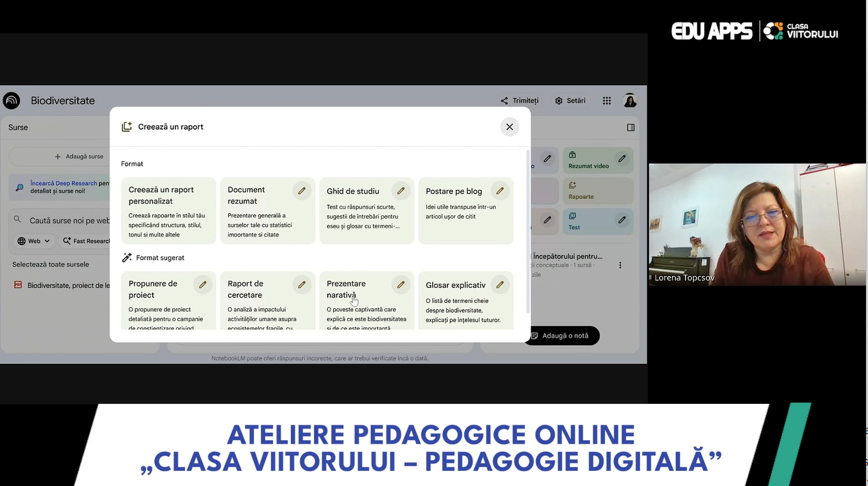Click the edit pencil on Postare pe blog card

tap(500, 191)
